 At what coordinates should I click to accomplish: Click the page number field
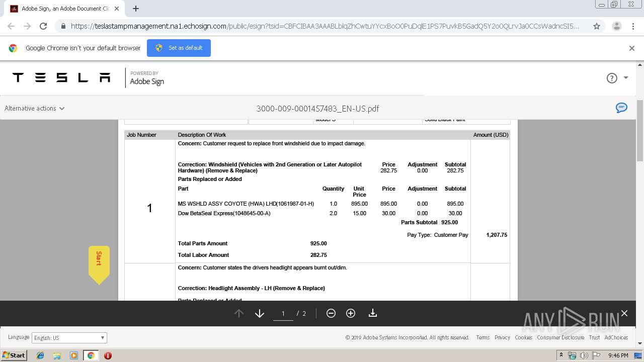pos(283,314)
